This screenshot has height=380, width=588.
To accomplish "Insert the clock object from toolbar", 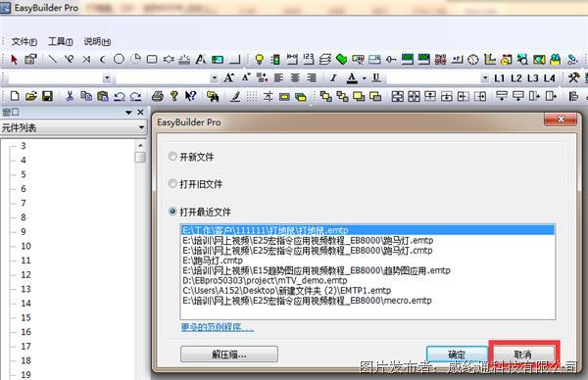I will coord(473,59).
